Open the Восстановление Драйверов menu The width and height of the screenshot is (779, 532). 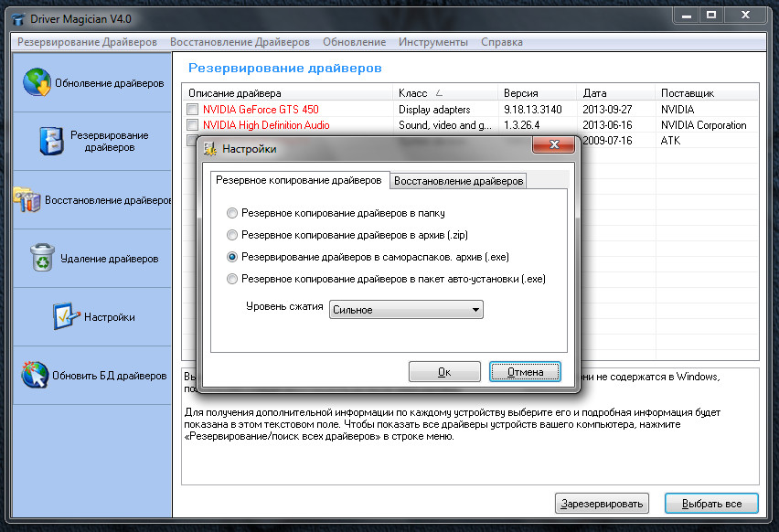pyautogui.click(x=240, y=42)
